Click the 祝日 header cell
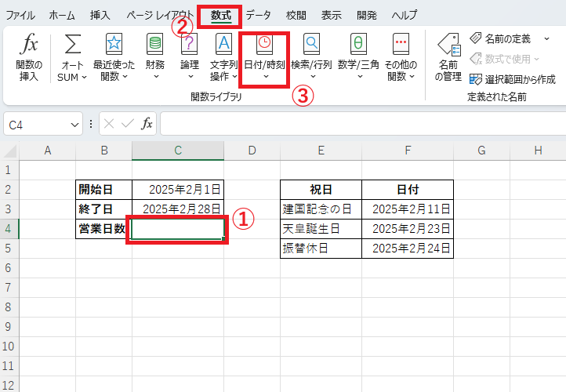 (321, 190)
